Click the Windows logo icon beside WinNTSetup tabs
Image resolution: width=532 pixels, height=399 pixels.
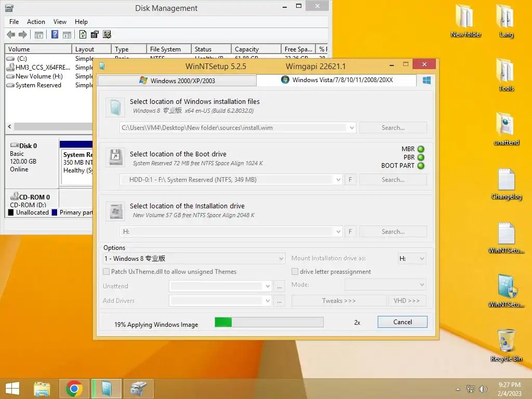tap(427, 81)
